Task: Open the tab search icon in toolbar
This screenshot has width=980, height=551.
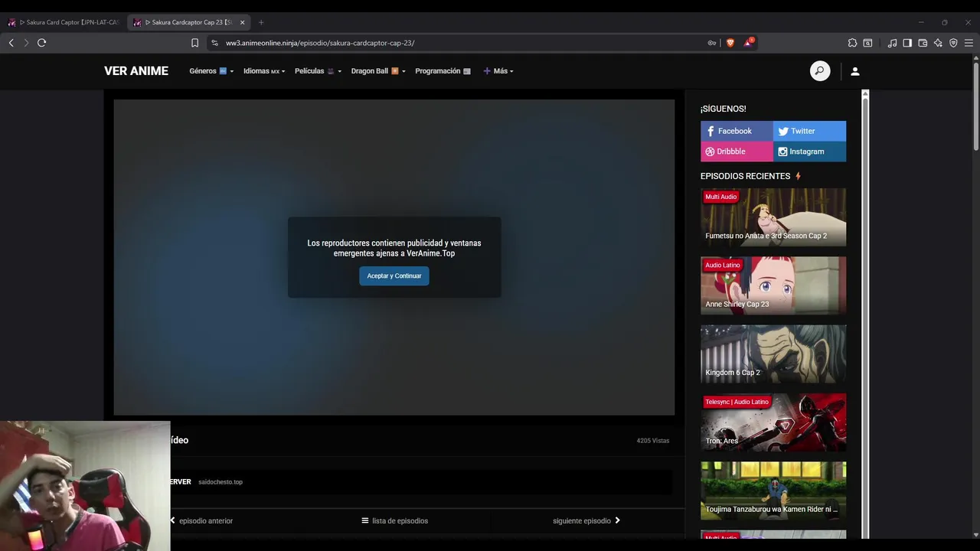Action: [867, 43]
